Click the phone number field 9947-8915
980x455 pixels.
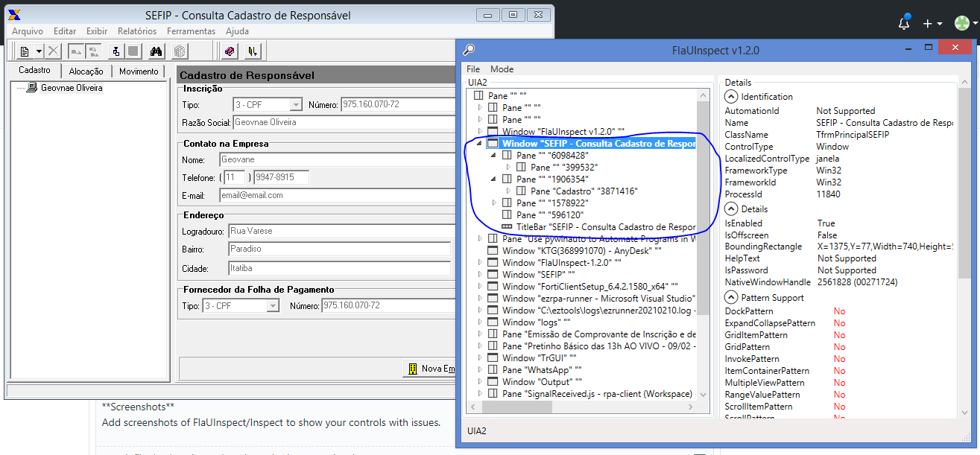pyautogui.click(x=281, y=178)
